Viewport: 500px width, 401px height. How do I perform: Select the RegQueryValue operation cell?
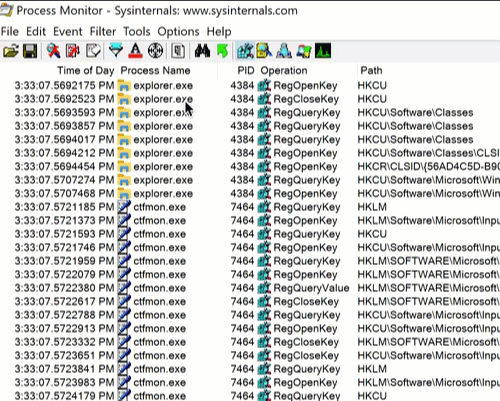coord(311,288)
